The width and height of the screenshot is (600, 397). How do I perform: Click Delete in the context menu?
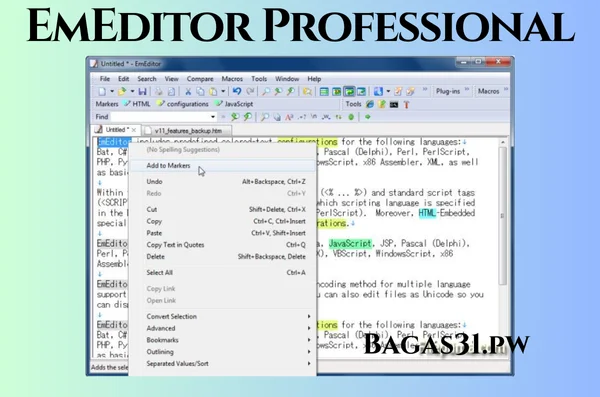pos(222,257)
